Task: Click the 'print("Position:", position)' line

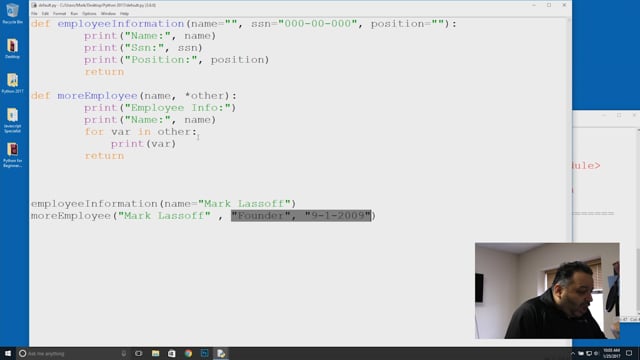Action: (177, 60)
